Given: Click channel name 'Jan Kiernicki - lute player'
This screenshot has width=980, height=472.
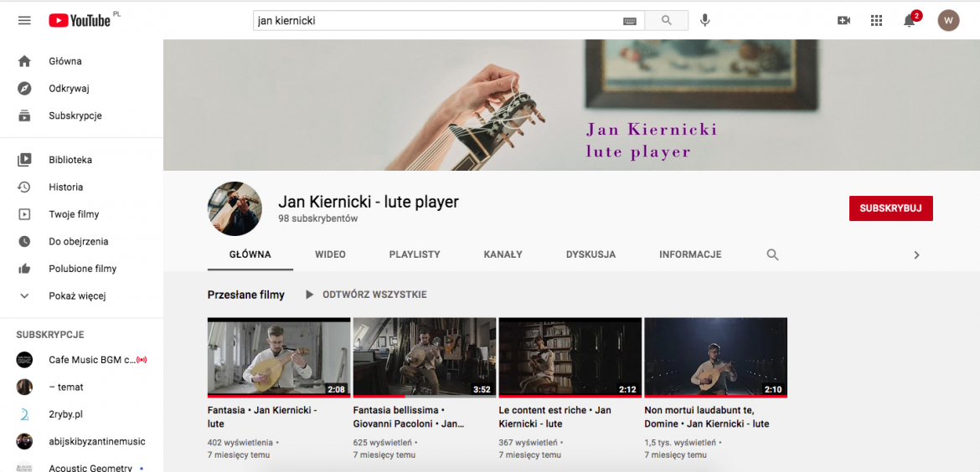Looking at the screenshot, I should (369, 202).
